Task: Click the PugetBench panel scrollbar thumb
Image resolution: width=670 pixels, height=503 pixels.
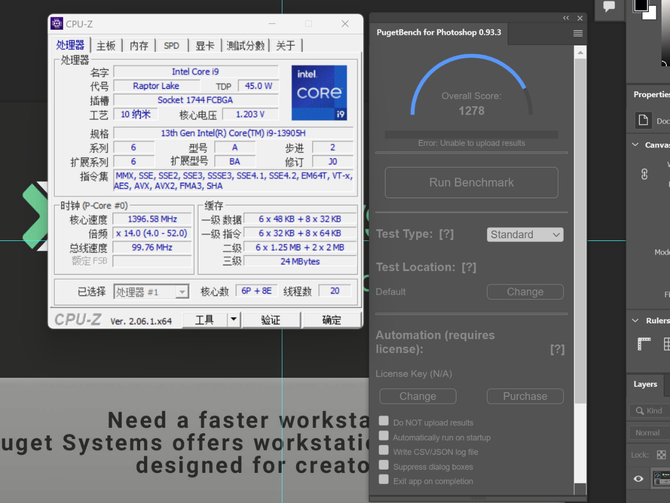Action: pyautogui.click(x=580, y=231)
